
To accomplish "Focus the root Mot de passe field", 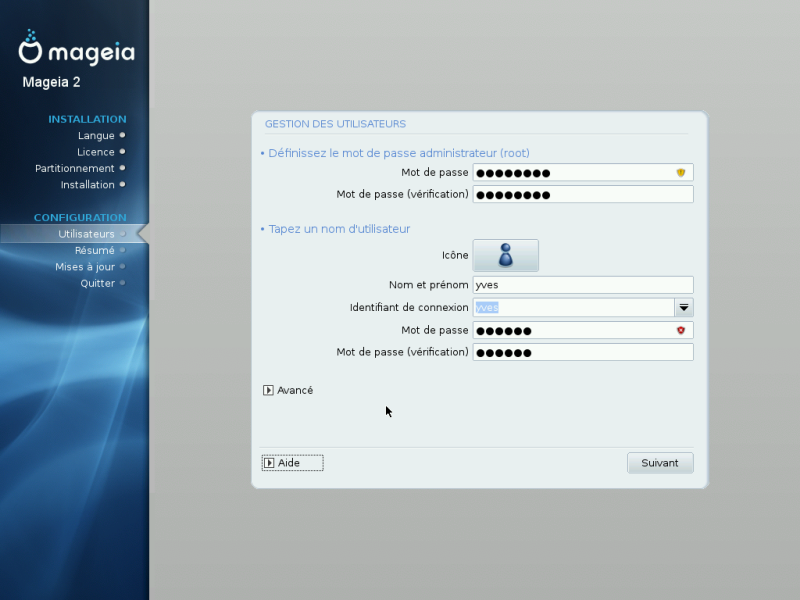I will pos(583,172).
